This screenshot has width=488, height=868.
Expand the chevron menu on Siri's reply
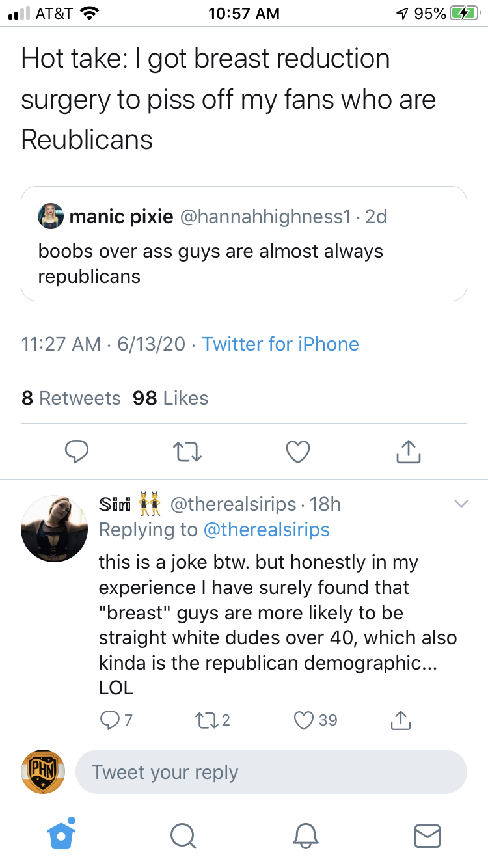(461, 504)
